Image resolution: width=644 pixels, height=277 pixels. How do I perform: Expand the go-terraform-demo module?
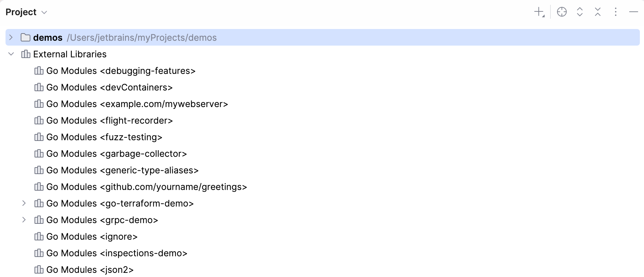click(x=24, y=203)
